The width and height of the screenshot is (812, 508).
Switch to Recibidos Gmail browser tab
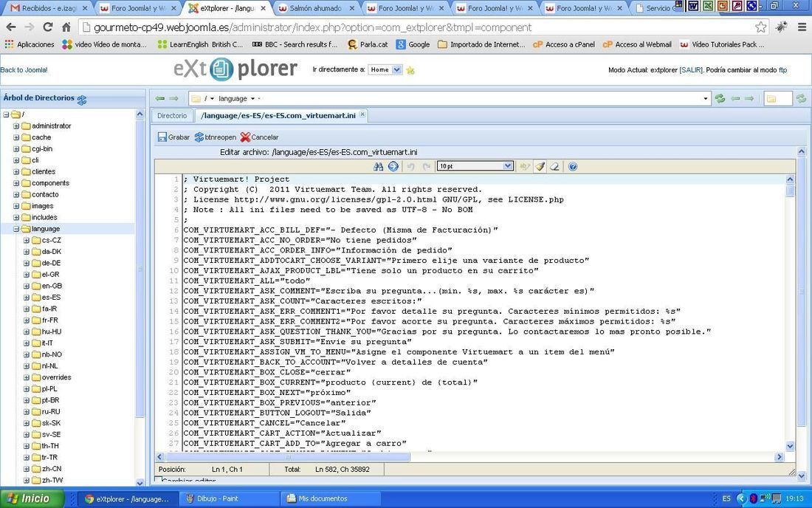pos(48,8)
